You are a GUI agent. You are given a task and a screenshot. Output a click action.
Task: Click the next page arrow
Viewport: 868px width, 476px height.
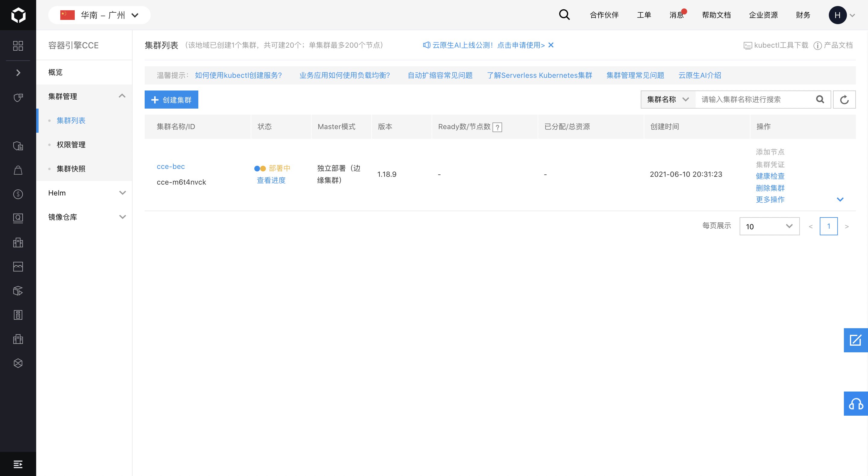[x=847, y=226]
